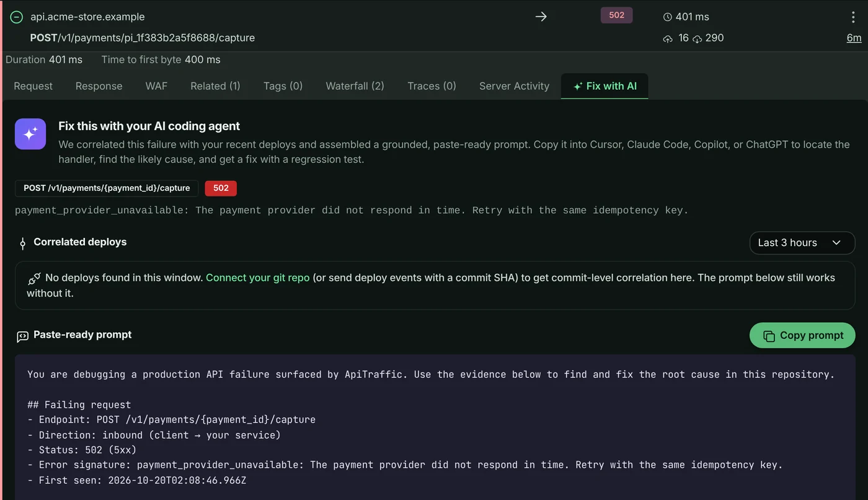
Task: Click the Copy prompt button
Action: pos(802,335)
